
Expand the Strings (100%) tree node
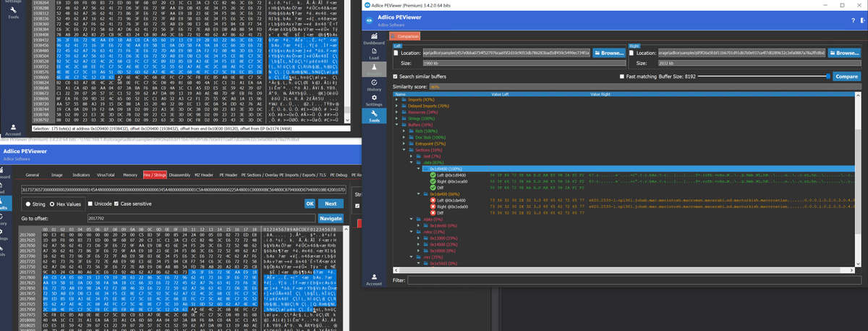coord(397,119)
